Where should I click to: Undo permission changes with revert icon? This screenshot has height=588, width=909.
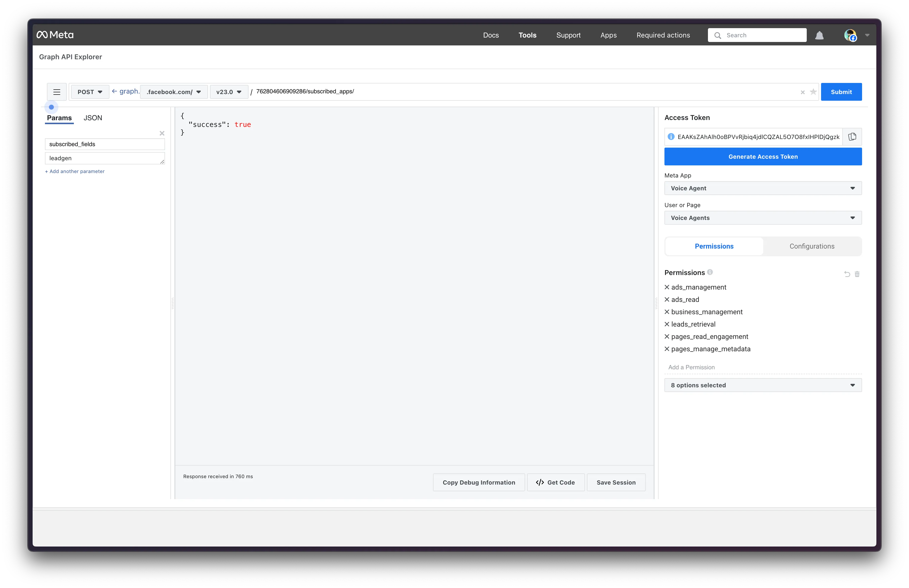(847, 274)
